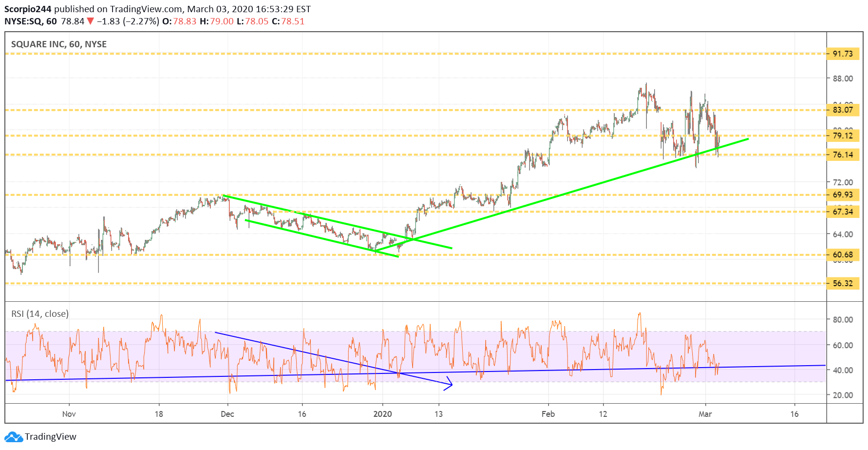Viewport: 868px width, 450px height.
Task: Click the RSI 20.00 axis value
Action: 843,395
